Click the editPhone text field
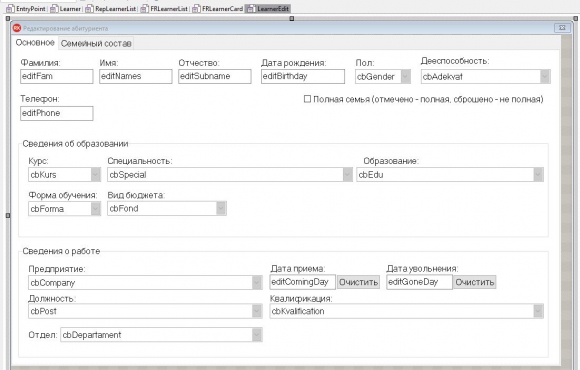The height and width of the screenshot is (370, 580). click(57, 113)
